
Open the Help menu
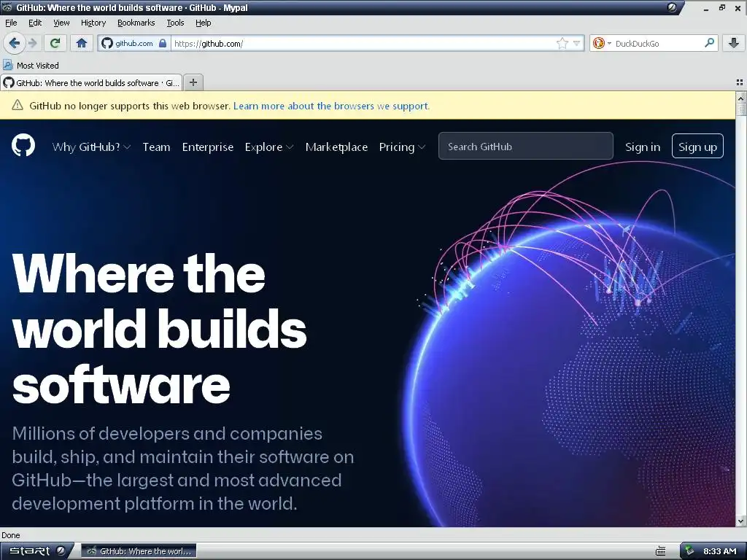pos(203,23)
